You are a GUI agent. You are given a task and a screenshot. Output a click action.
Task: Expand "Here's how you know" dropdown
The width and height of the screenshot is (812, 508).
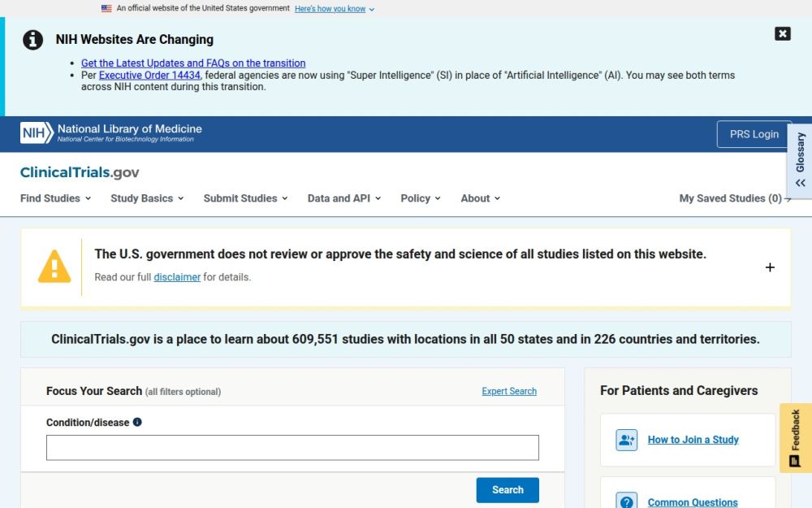[x=335, y=9]
